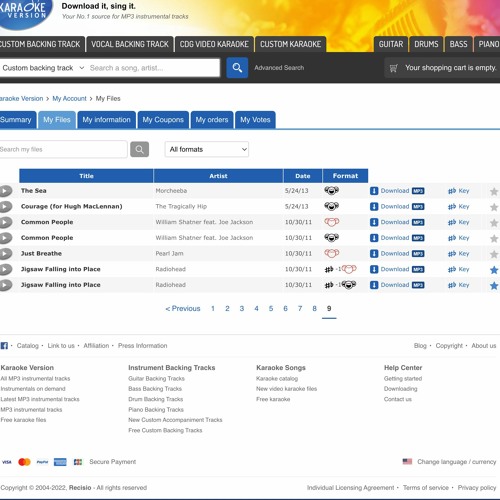
Task: Open Terms of service link
Action: coord(426,488)
